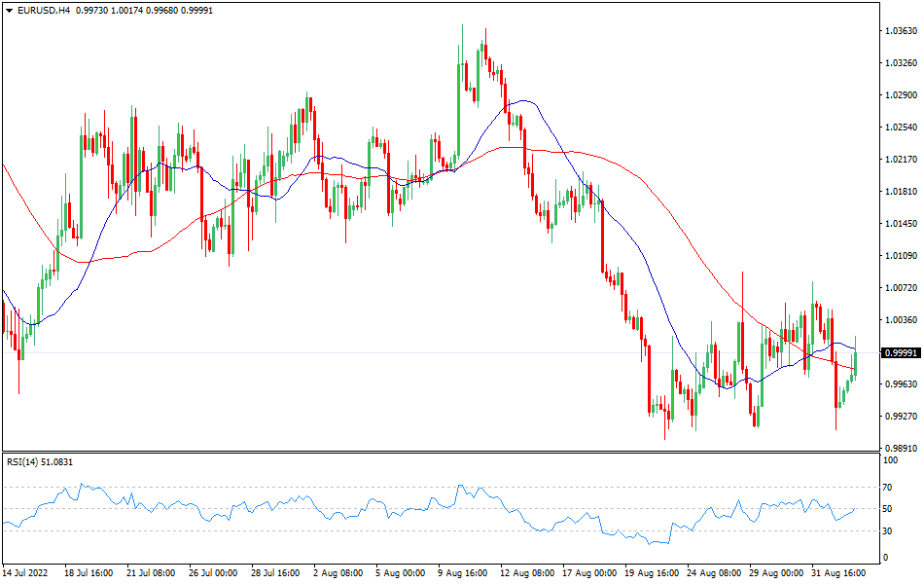Click the RSI 100 scale label
924x584 pixels.
click(889, 466)
